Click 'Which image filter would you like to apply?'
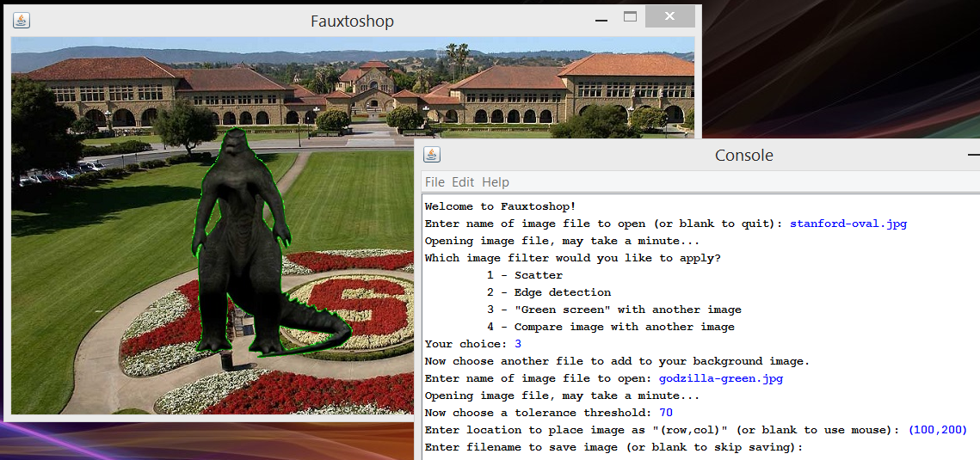This screenshot has height=460, width=980. coord(572,258)
